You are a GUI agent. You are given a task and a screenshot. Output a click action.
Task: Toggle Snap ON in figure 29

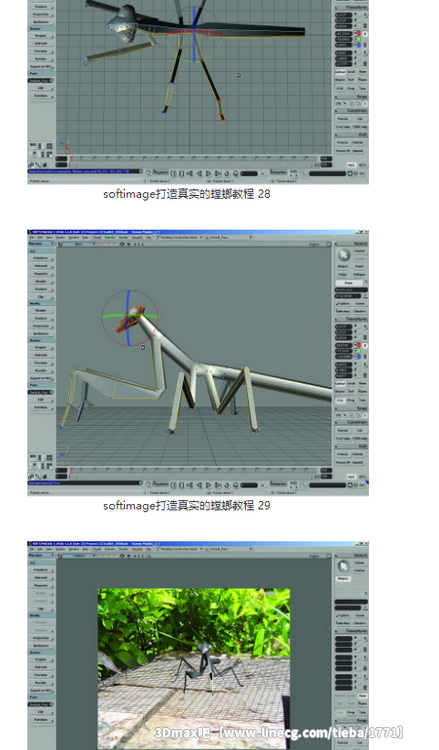pyautogui.click(x=339, y=415)
